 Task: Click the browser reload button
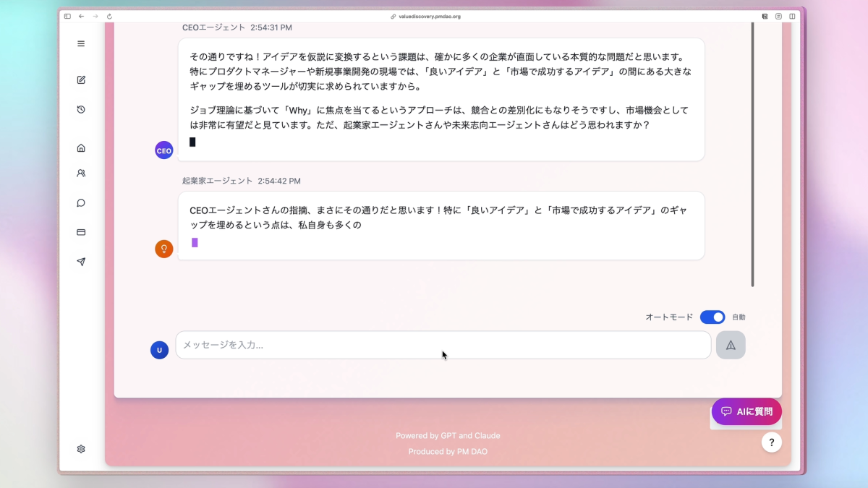(x=109, y=16)
